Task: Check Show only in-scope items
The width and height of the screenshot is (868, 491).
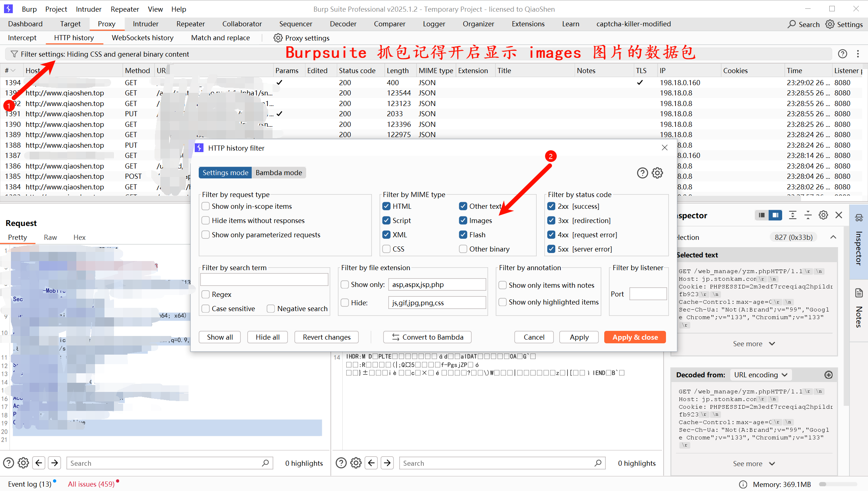Action: (206, 206)
